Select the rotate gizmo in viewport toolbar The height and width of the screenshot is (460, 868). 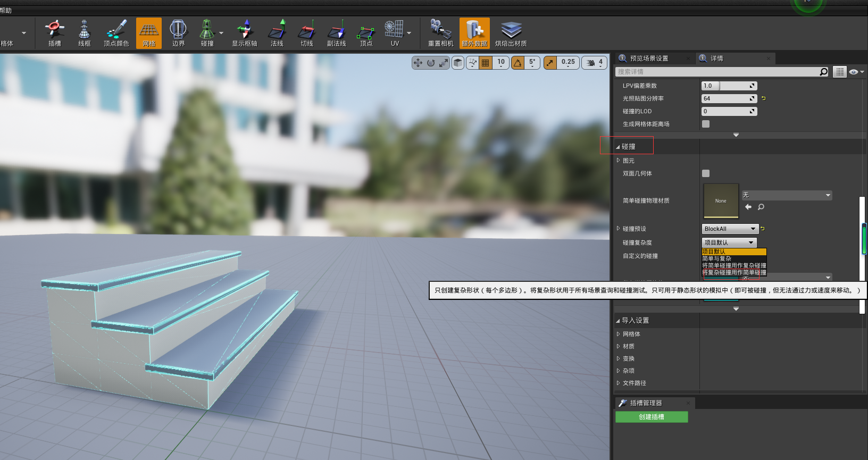tap(431, 63)
